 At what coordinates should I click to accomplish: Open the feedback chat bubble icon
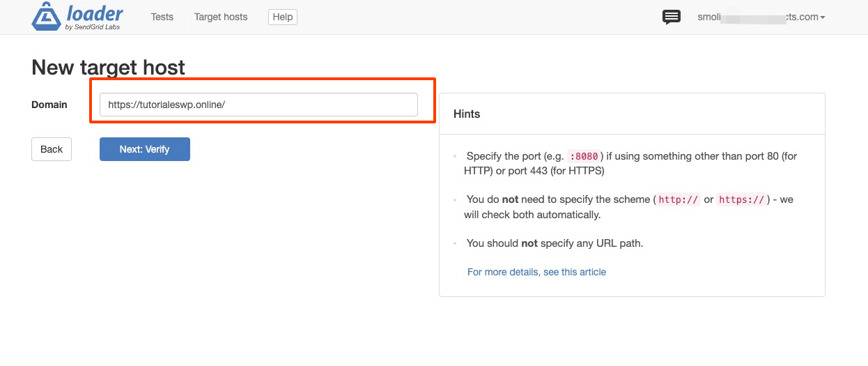(x=671, y=17)
